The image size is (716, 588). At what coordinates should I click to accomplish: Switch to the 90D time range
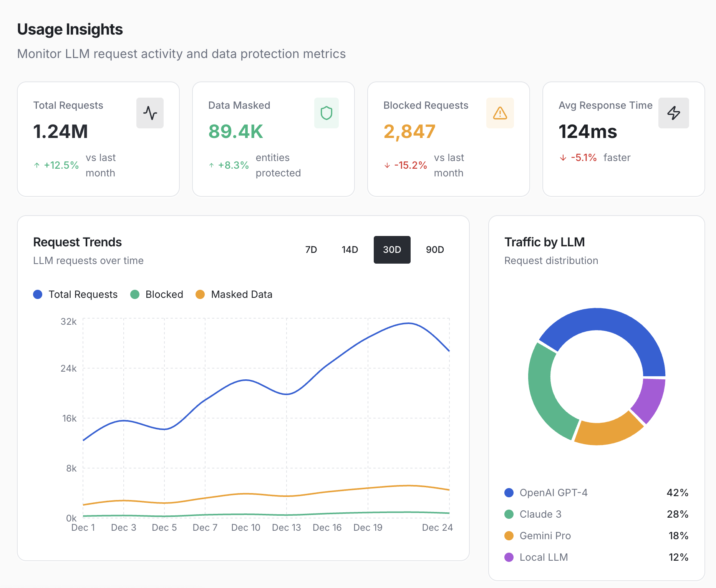tap(434, 249)
